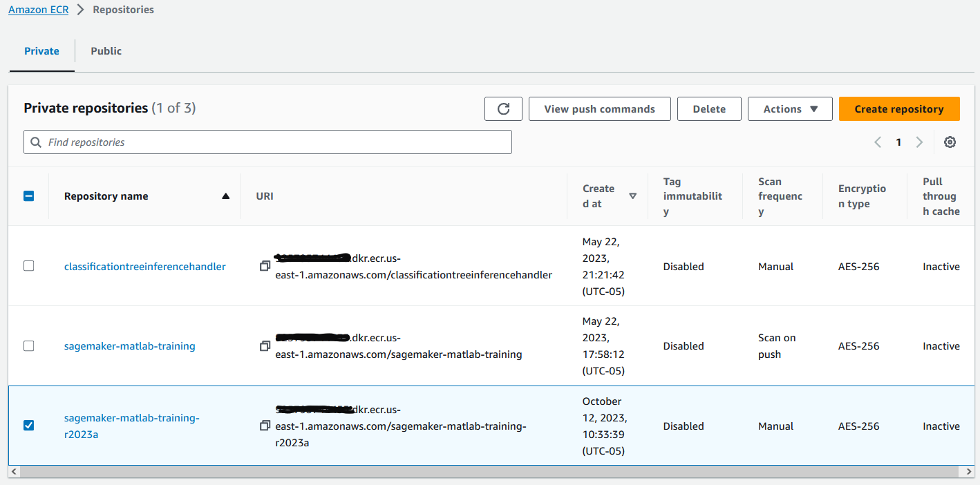Switch to the Public tab
Image resolution: width=980 pixels, height=485 pixels.
(x=106, y=51)
